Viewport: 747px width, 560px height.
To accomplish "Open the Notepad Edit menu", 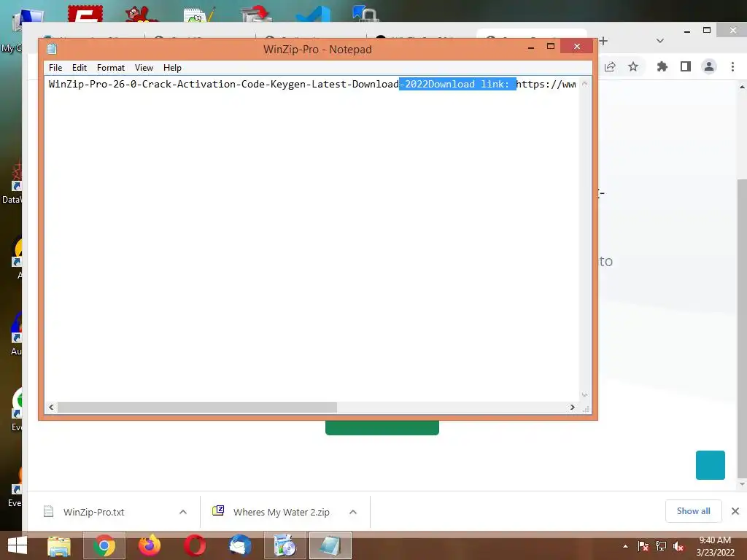I will pos(79,68).
